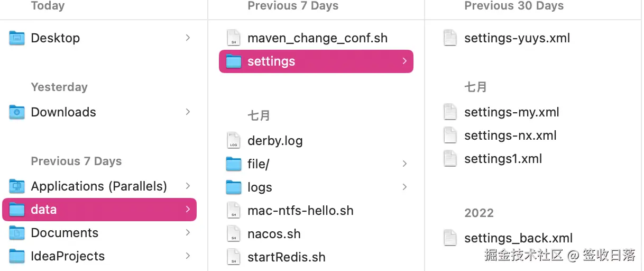Image resolution: width=644 pixels, height=271 pixels.
Task: Select the settings-my.xml file
Action: pyautogui.click(x=511, y=112)
